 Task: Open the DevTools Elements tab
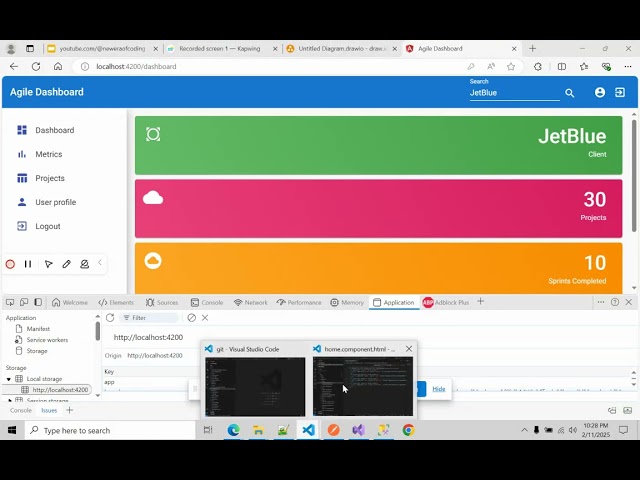coord(116,302)
